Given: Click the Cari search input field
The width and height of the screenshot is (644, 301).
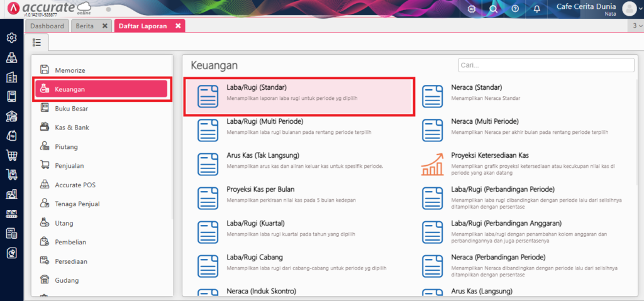Looking at the screenshot, I should click(546, 65).
